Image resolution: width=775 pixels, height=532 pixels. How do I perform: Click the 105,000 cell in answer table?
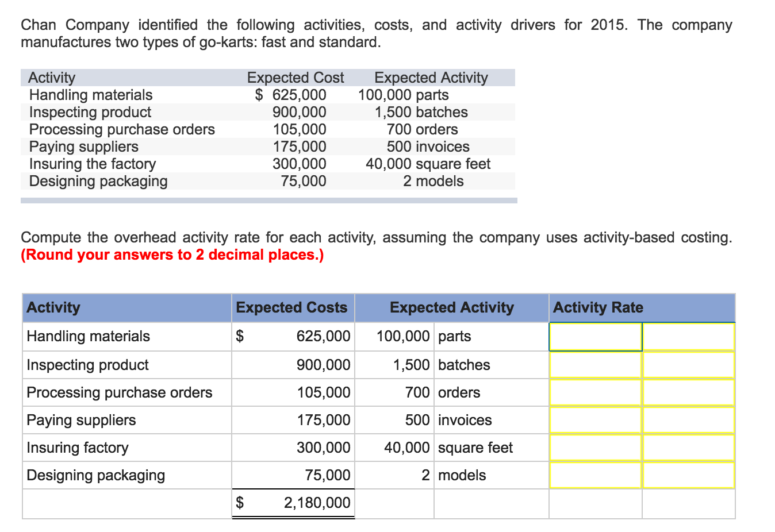tap(293, 392)
